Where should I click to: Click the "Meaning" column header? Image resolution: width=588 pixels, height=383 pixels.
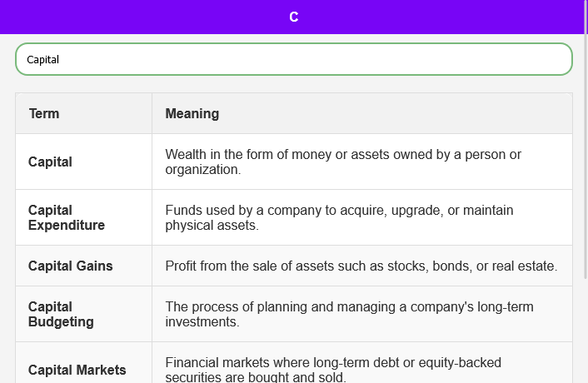(x=192, y=113)
